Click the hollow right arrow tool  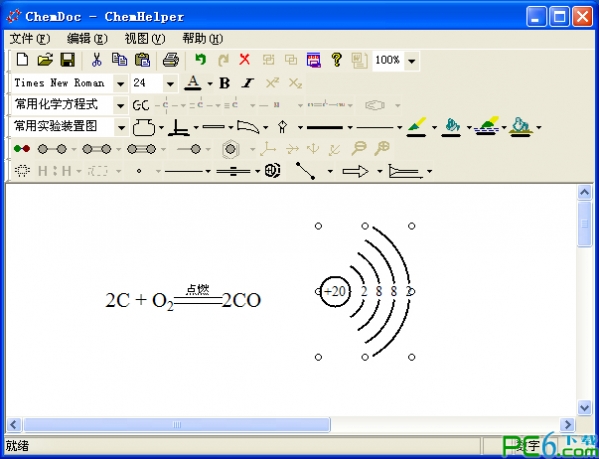tap(355, 171)
